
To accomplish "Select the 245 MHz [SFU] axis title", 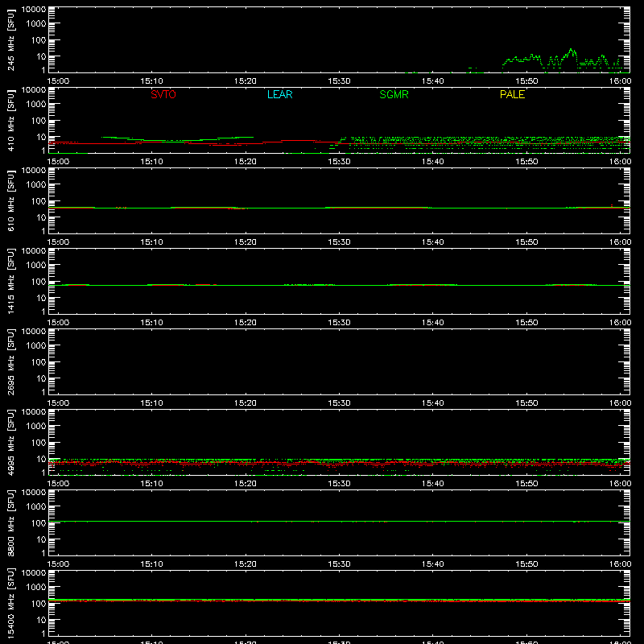I will click(x=10, y=39).
